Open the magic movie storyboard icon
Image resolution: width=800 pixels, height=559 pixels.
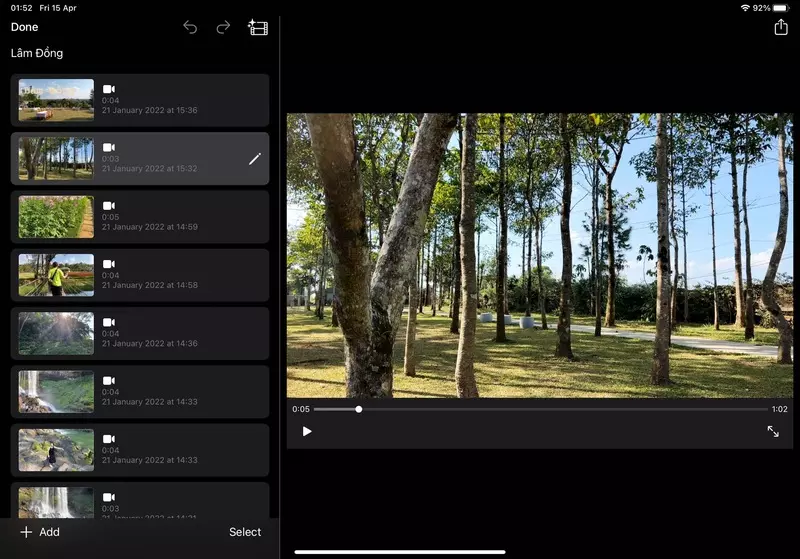(x=258, y=27)
